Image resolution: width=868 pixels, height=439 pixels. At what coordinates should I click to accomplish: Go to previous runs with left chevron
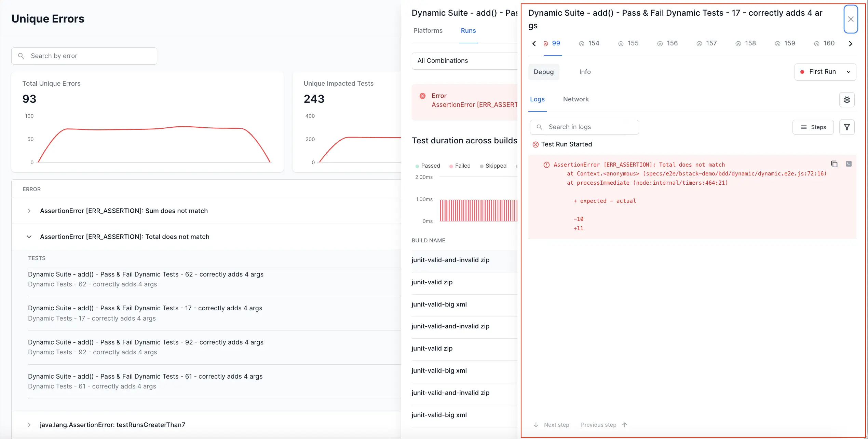click(534, 44)
